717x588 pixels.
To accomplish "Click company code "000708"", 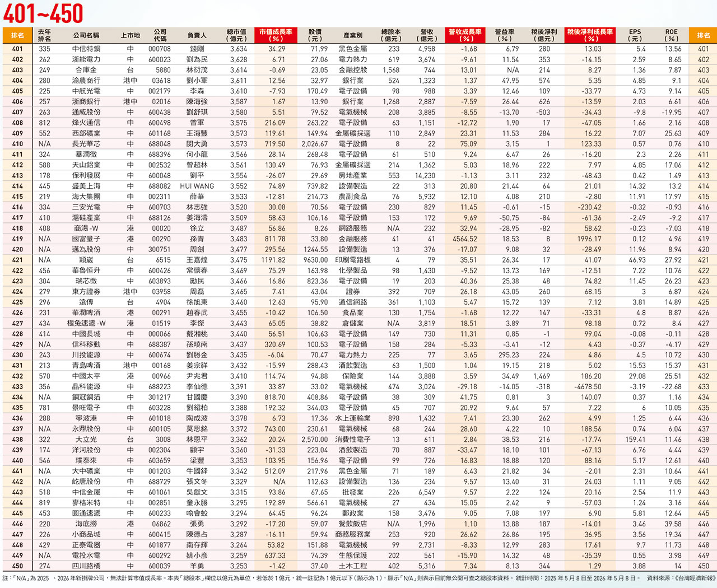I will (x=160, y=49).
